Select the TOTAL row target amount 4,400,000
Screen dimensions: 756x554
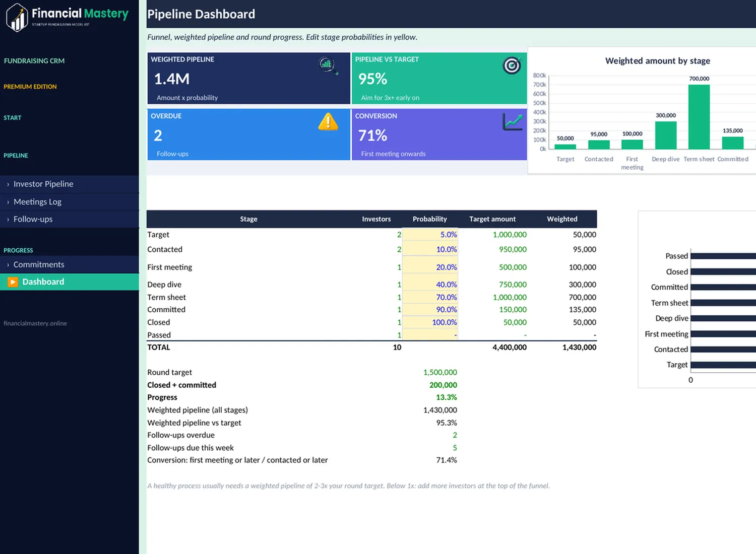point(510,348)
